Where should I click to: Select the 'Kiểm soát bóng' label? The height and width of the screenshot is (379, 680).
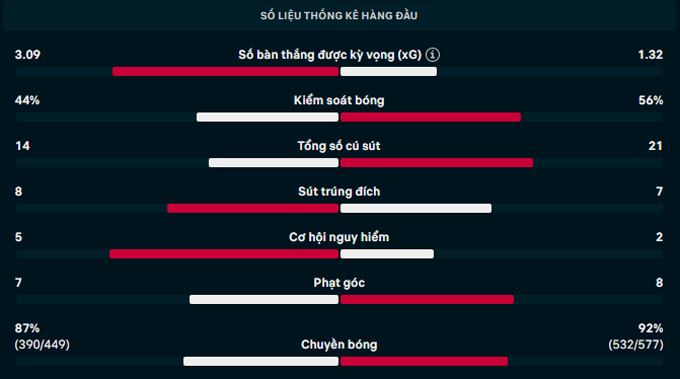pos(339,100)
